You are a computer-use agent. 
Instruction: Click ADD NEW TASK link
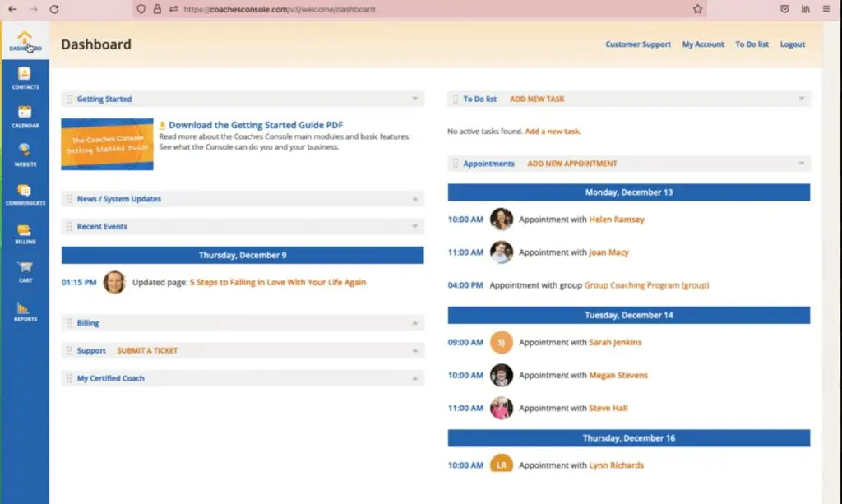[537, 99]
